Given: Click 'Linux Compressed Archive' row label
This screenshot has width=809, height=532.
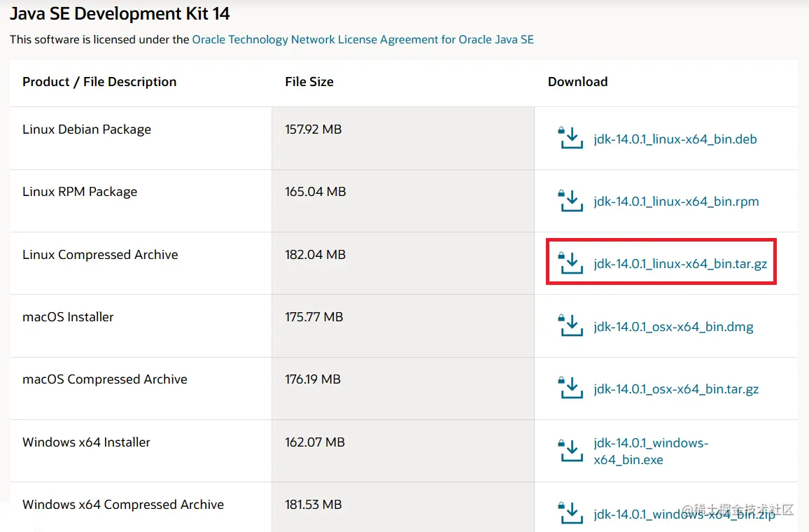Looking at the screenshot, I should point(100,255).
